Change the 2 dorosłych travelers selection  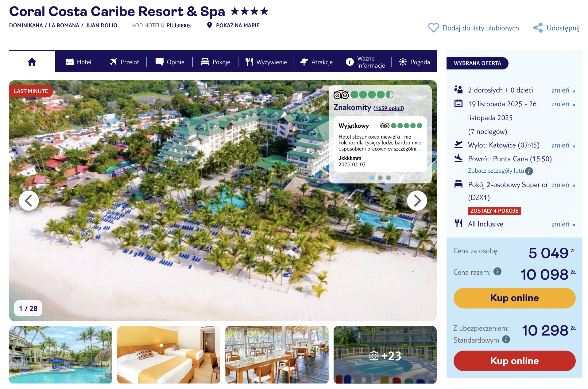tap(563, 90)
